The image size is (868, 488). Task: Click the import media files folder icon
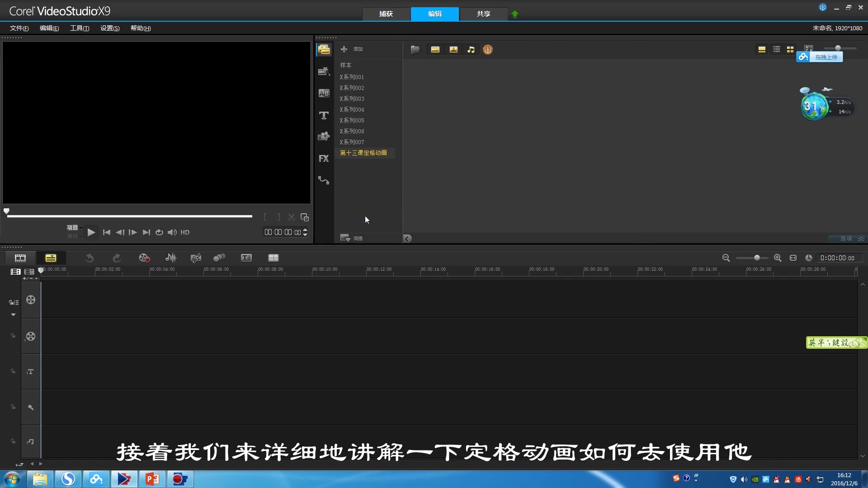point(415,50)
